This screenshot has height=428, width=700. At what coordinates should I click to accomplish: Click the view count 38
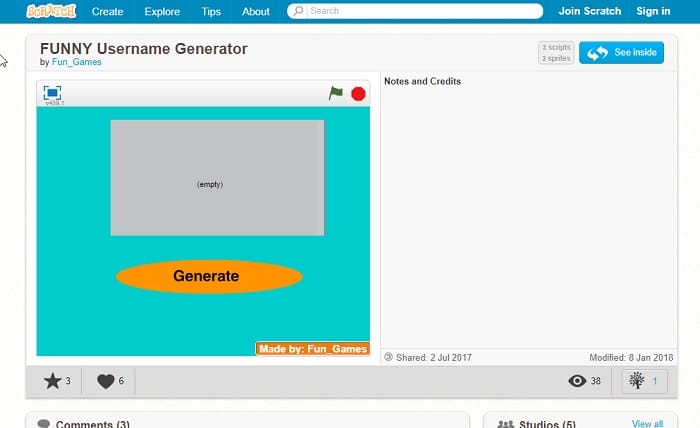pos(596,381)
